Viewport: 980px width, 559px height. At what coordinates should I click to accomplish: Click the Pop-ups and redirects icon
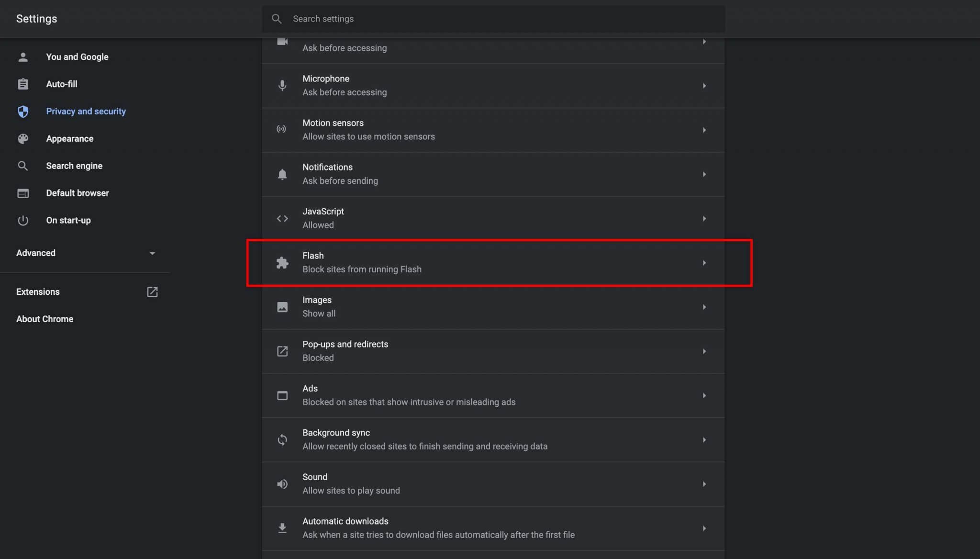[282, 351]
